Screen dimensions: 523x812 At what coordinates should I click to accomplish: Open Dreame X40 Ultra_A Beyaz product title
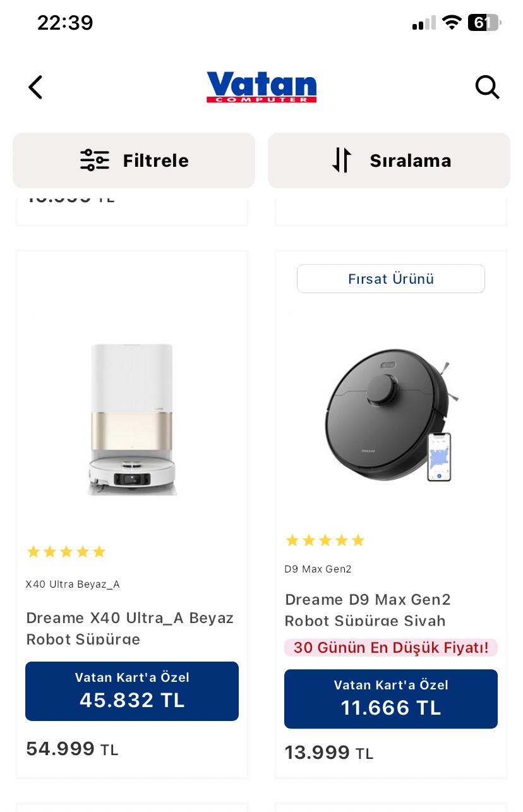click(x=130, y=627)
